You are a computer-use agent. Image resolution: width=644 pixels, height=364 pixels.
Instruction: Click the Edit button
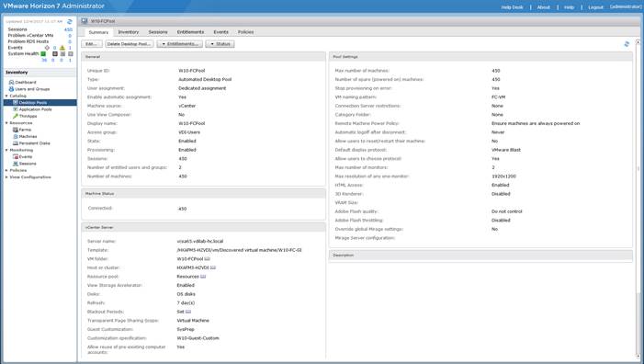tap(92, 44)
